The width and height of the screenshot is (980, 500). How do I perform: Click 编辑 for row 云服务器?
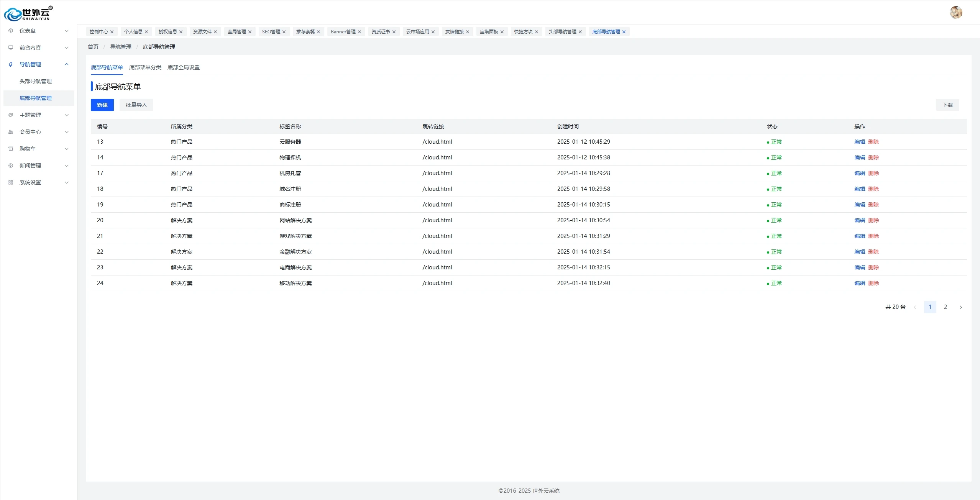[859, 142]
